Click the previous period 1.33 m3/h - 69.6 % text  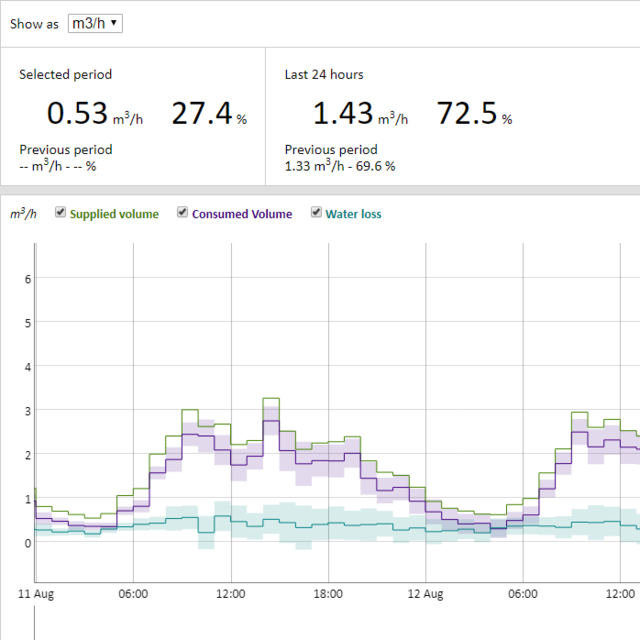point(340,166)
